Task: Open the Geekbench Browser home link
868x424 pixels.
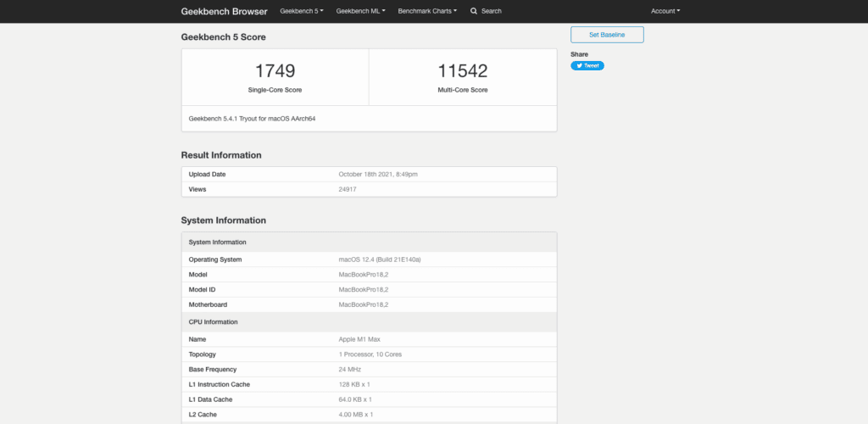Action: pos(224,11)
